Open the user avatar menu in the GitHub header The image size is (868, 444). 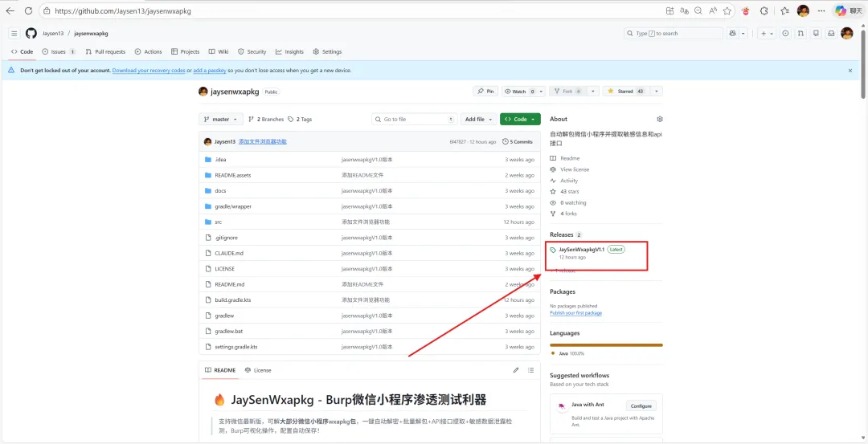(846, 33)
